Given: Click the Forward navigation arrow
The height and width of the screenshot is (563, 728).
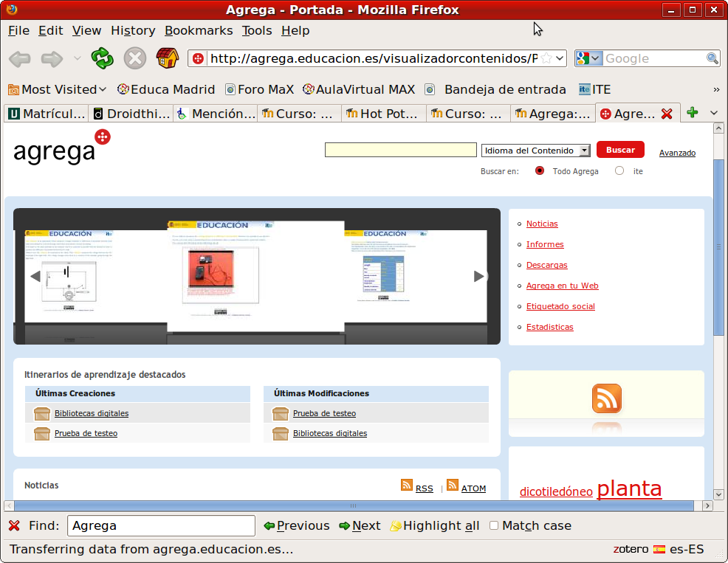Looking at the screenshot, I should pos(52,59).
